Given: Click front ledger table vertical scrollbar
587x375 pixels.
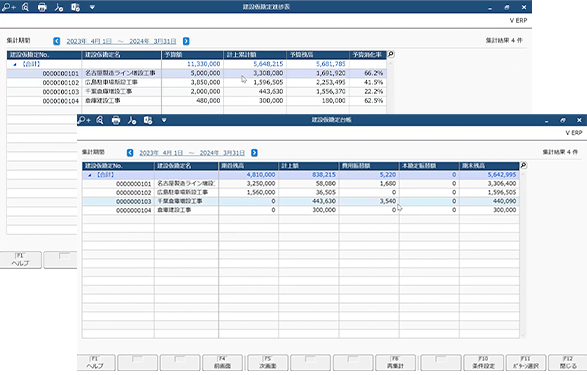Looking at the screenshot, I should point(523,254).
